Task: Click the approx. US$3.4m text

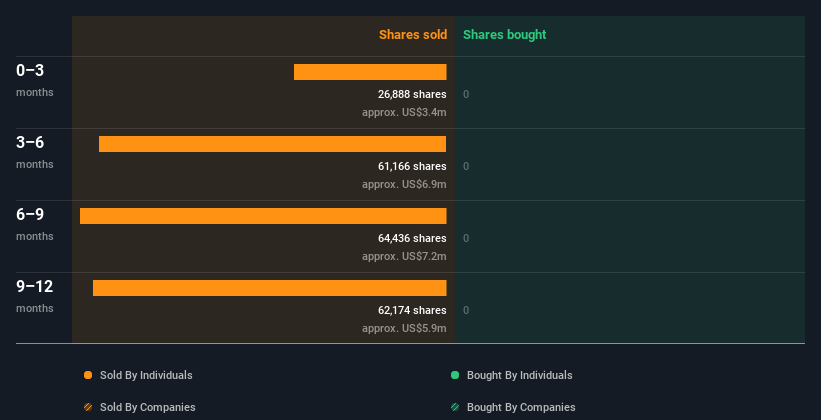Action: 404,113
